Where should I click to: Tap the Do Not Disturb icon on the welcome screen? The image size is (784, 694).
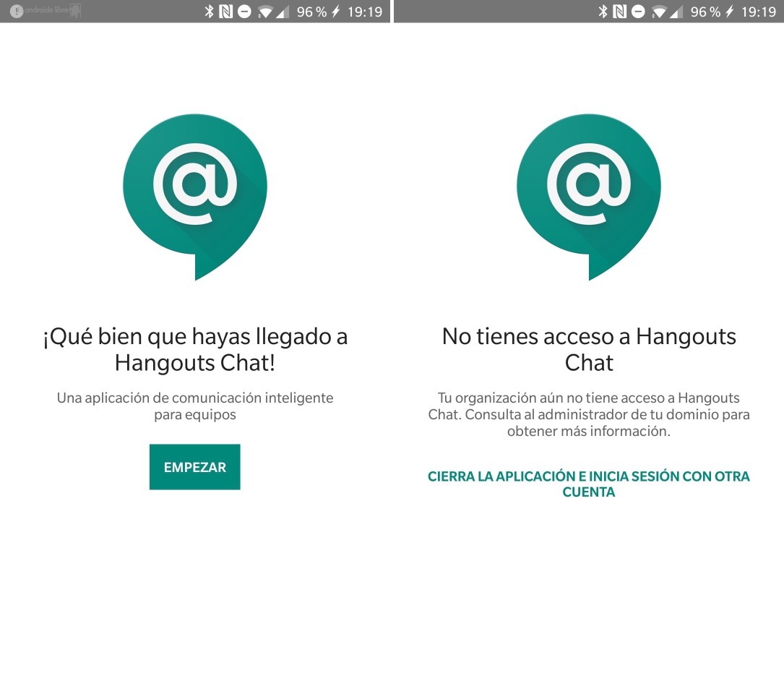(244, 12)
